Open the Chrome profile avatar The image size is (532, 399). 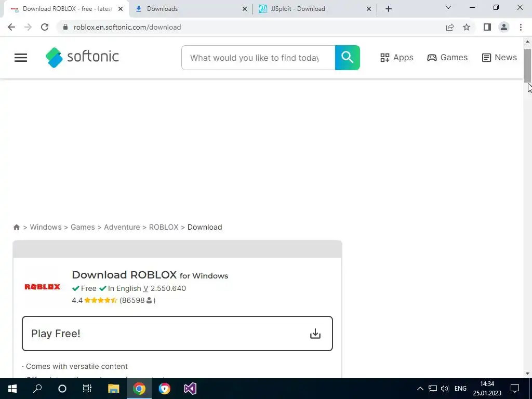point(504,27)
